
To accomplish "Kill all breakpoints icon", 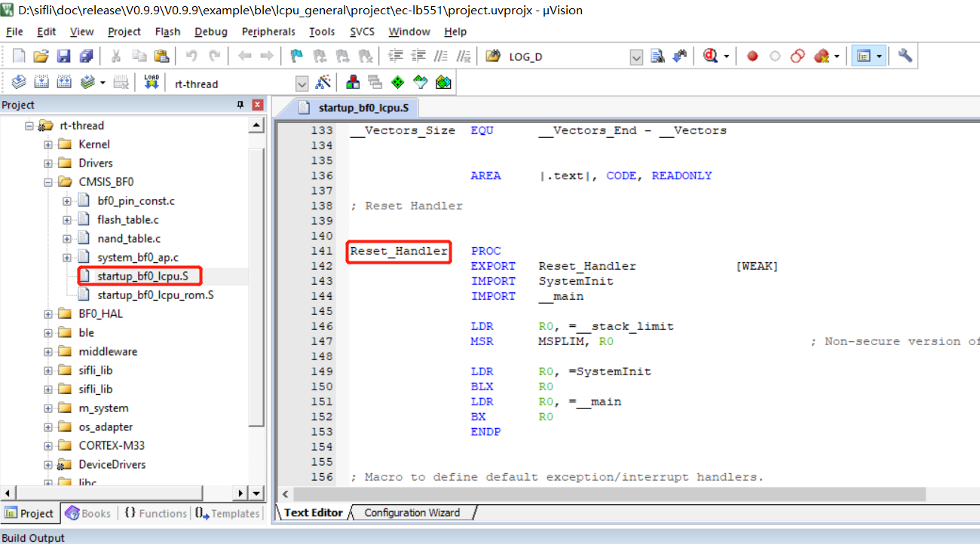I will click(x=821, y=57).
